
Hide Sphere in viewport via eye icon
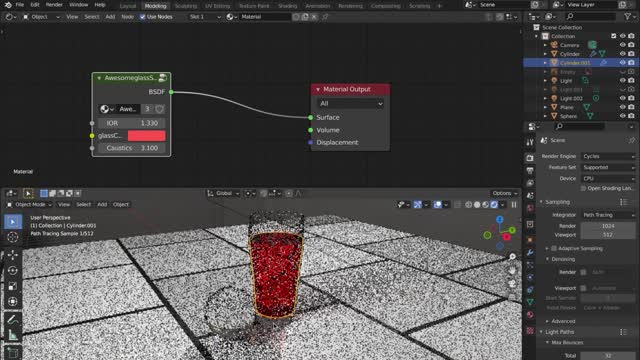pyautogui.click(x=622, y=116)
